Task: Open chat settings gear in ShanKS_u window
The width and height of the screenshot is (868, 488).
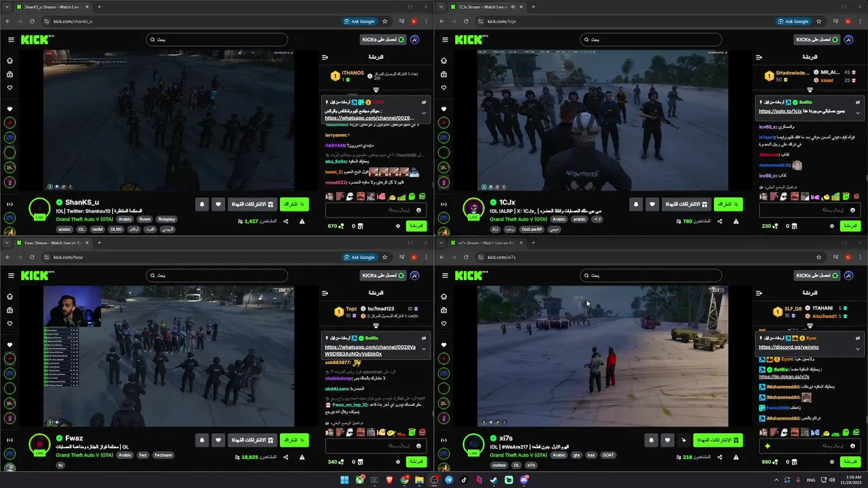Action: coord(398,226)
